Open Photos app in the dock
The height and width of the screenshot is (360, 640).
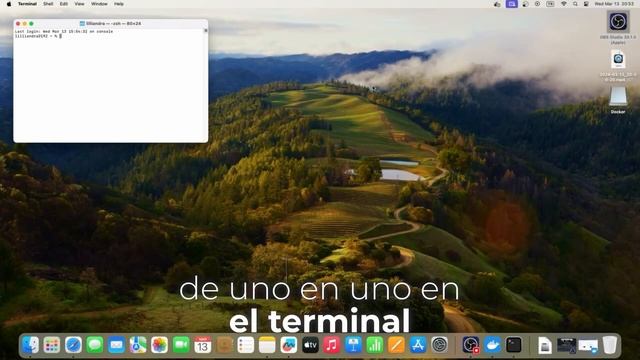(159, 345)
